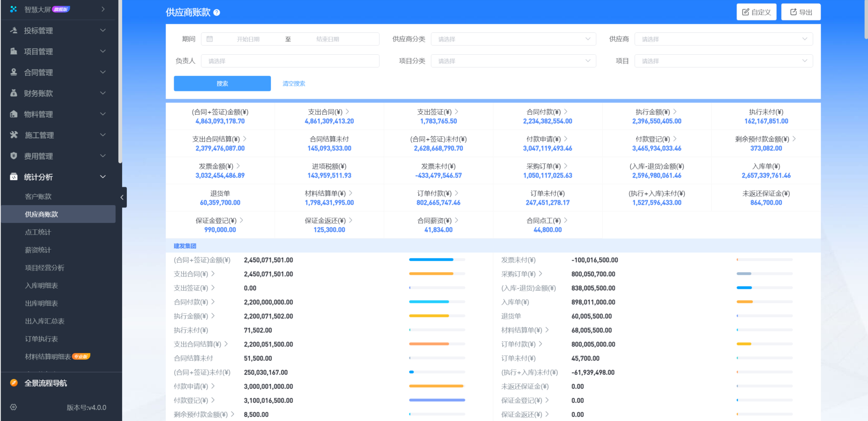Click the 智慧大屏 icon in the sidebar
The image size is (868, 421).
tap(14, 9)
